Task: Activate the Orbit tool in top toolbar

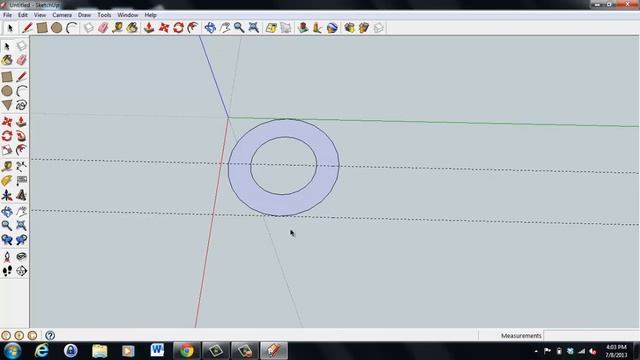Action: point(210,28)
